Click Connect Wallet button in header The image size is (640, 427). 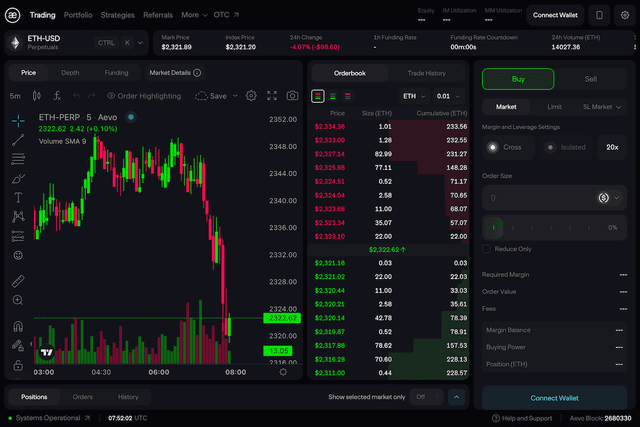tap(555, 15)
